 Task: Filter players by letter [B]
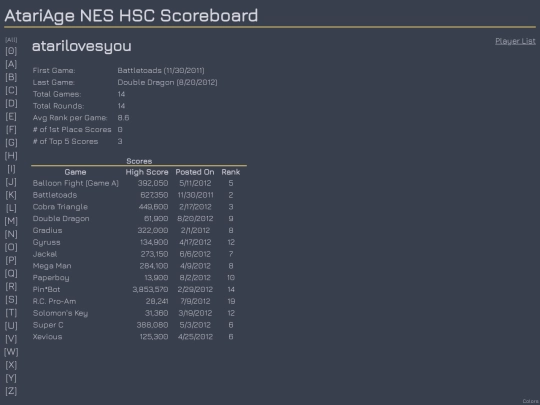click(11, 77)
